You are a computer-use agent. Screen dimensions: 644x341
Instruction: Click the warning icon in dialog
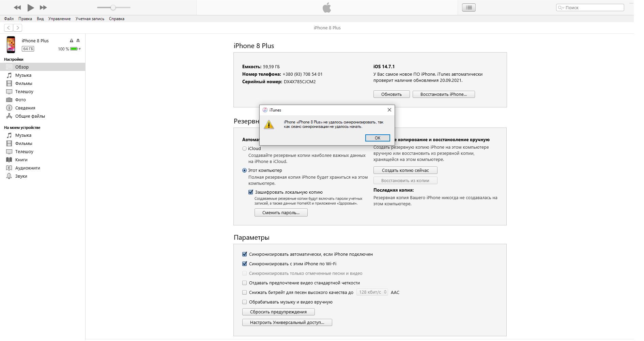[269, 124]
